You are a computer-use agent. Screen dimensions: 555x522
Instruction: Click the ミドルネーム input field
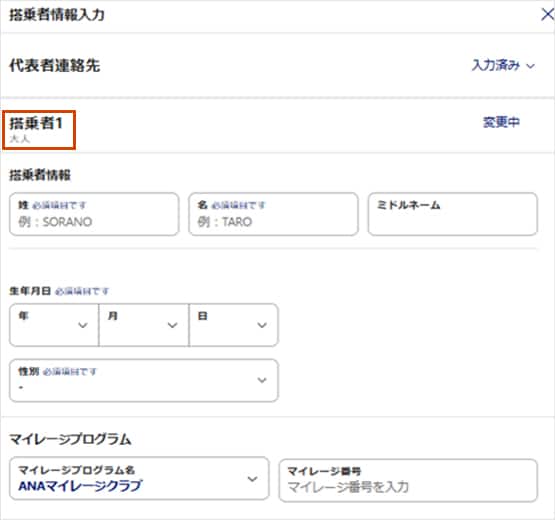[453, 214]
